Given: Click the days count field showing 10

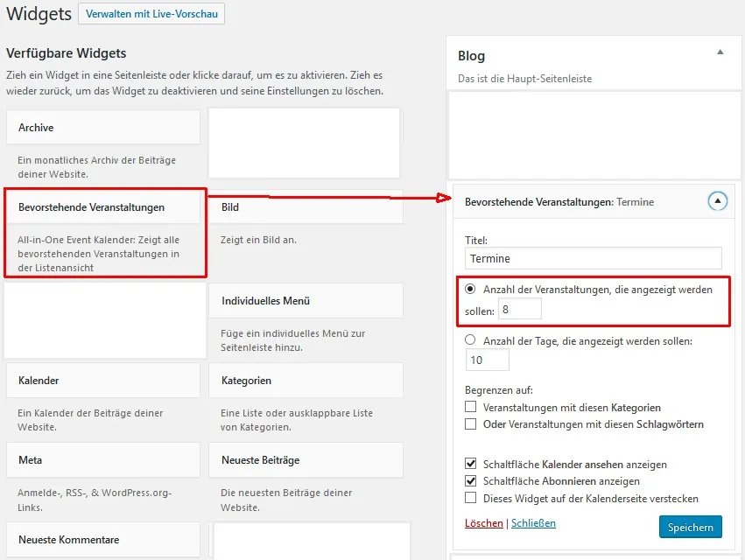Looking at the screenshot, I should 488,360.
